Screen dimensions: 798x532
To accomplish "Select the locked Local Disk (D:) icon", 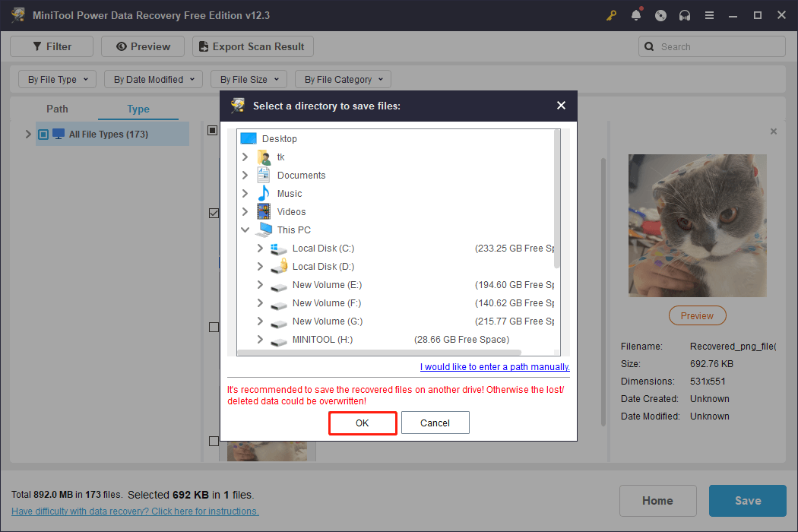I will [279, 266].
